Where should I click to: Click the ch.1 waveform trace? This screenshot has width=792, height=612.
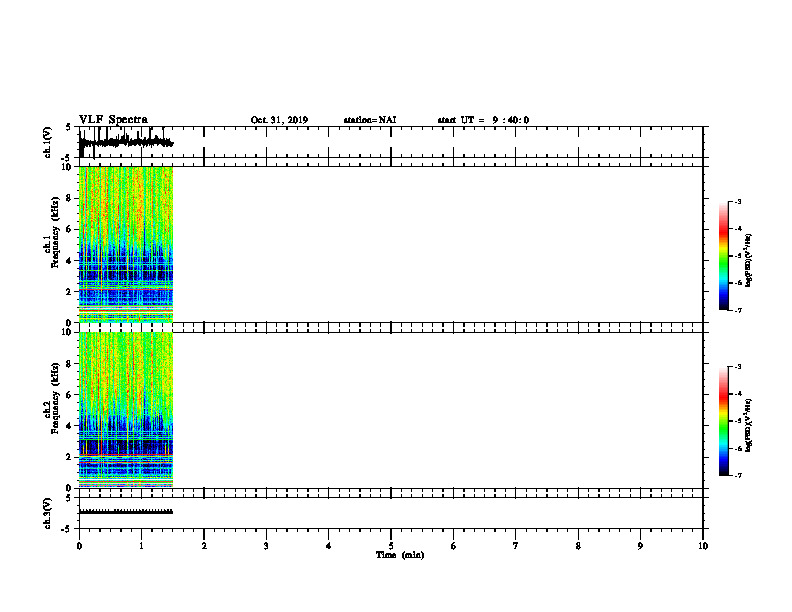tap(126, 142)
